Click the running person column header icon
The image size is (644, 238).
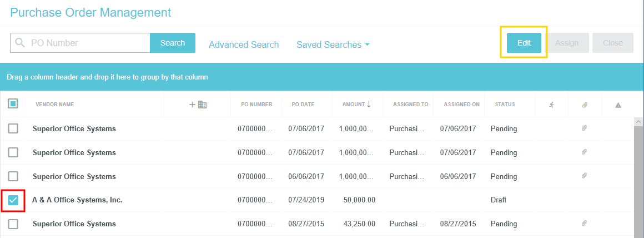(551, 105)
